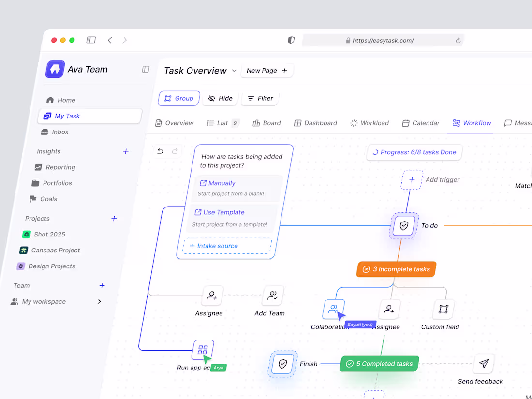532x399 pixels.
Task: Select the Home icon in sidebar
Action: pyautogui.click(x=50, y=100)
